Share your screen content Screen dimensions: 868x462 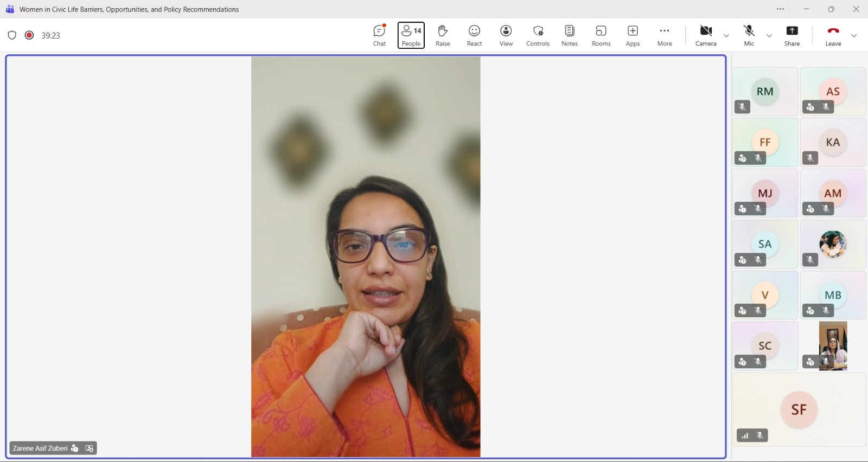pos(792,35)
